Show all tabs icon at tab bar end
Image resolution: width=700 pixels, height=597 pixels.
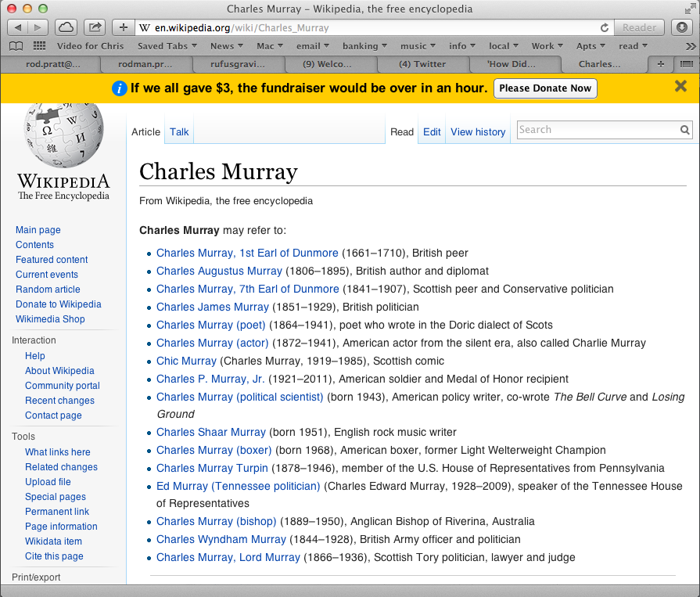pyautogui.click(x=686, y=64)
